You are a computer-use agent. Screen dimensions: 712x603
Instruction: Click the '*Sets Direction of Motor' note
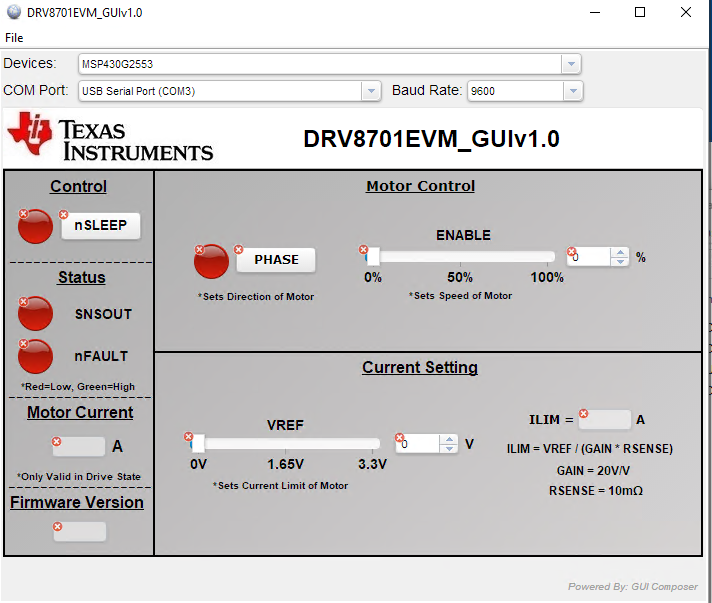[256, 297]
